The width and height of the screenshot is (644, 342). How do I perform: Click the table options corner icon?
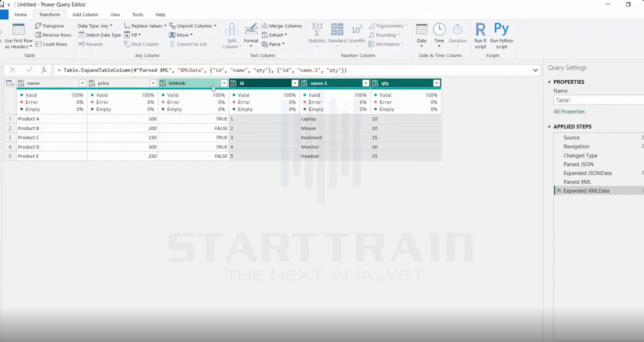coord(10,83)
